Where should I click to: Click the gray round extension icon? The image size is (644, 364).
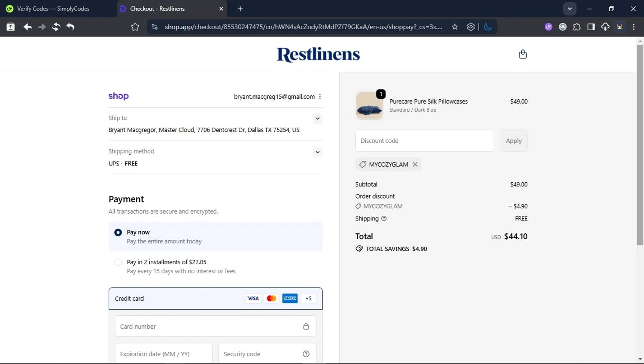(562, 27)
